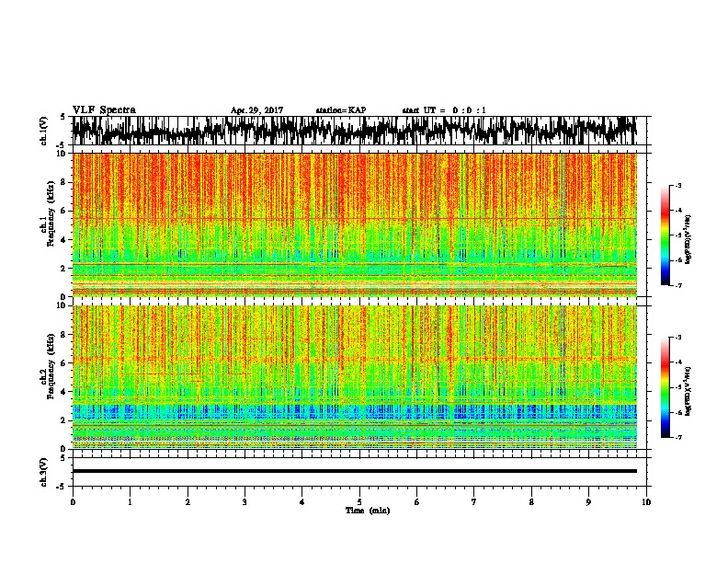Image resolution: width=728 pixels, height=563 pixels.
Task: Click time axis tick label "7"
Action: 474,502
